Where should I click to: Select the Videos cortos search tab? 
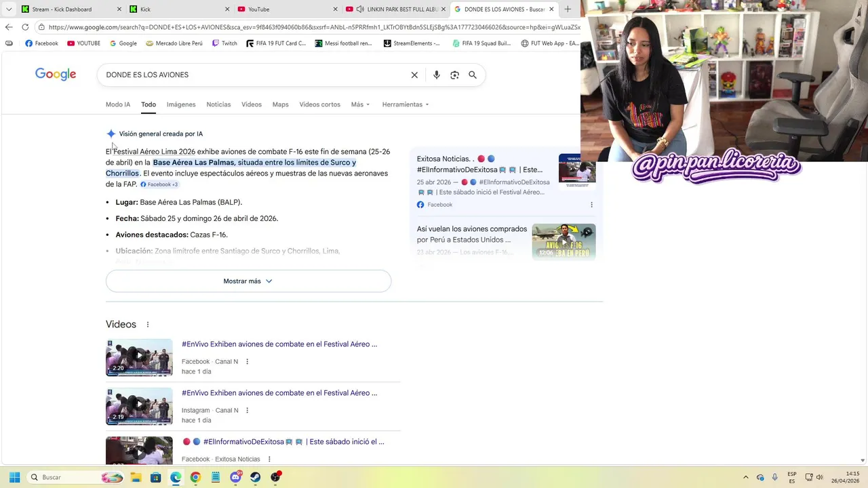[320, 104]
